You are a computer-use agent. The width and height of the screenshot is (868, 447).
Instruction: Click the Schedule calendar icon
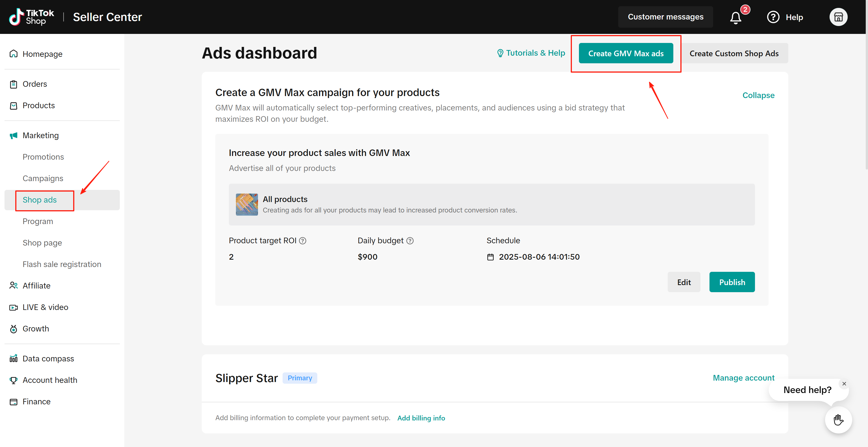tap(490, 257)
